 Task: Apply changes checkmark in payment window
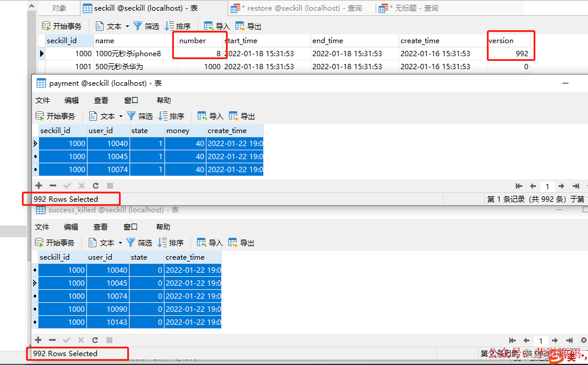[67, 185]
